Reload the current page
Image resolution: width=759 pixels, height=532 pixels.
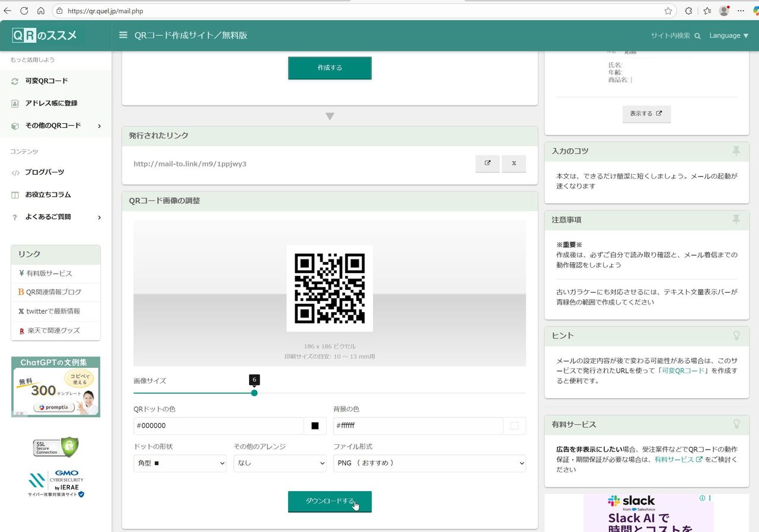[x=24, y=11]
